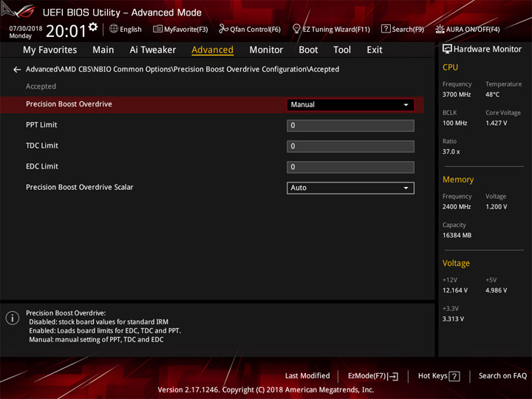Select the EDC Limit label
Viewport: 532px width, 399px height.
click(x=42, y=166)
